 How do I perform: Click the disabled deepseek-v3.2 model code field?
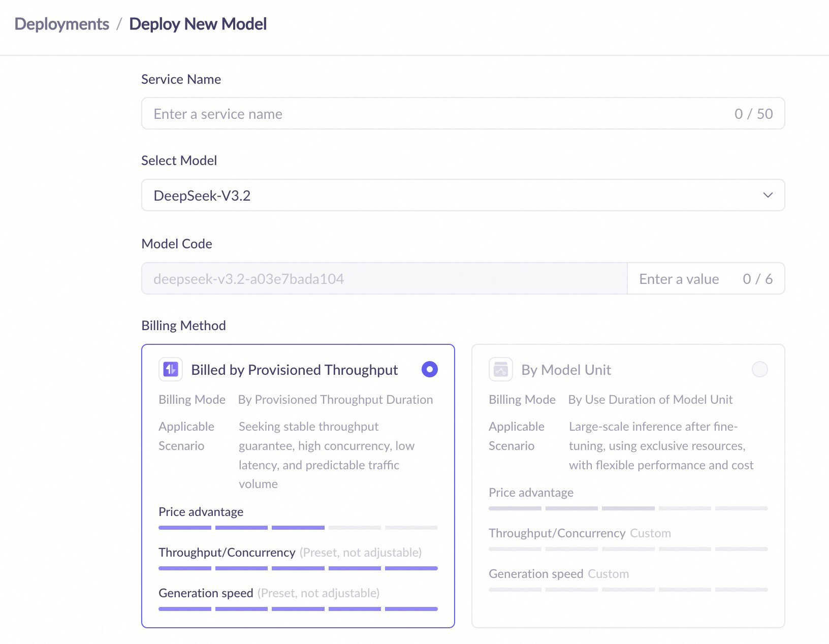(x=385, y=278)
